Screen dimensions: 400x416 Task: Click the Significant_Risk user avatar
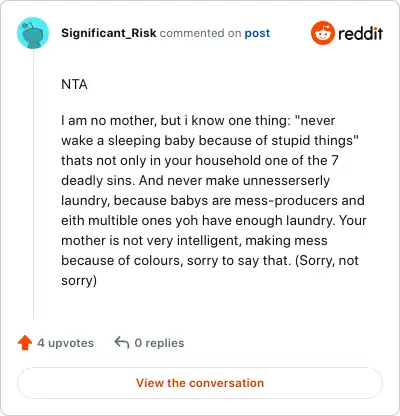tap(33, 33)
